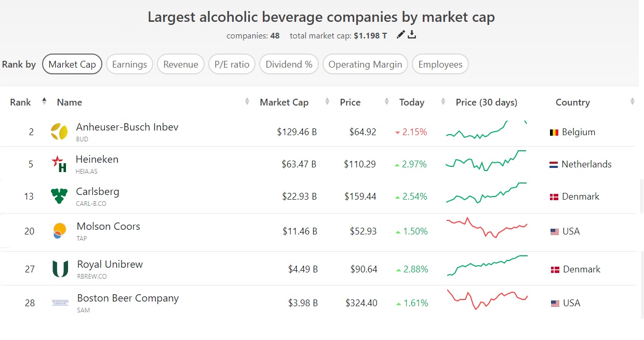Rank companies by Revenue

pyautogui.click(x=181, y=64)
